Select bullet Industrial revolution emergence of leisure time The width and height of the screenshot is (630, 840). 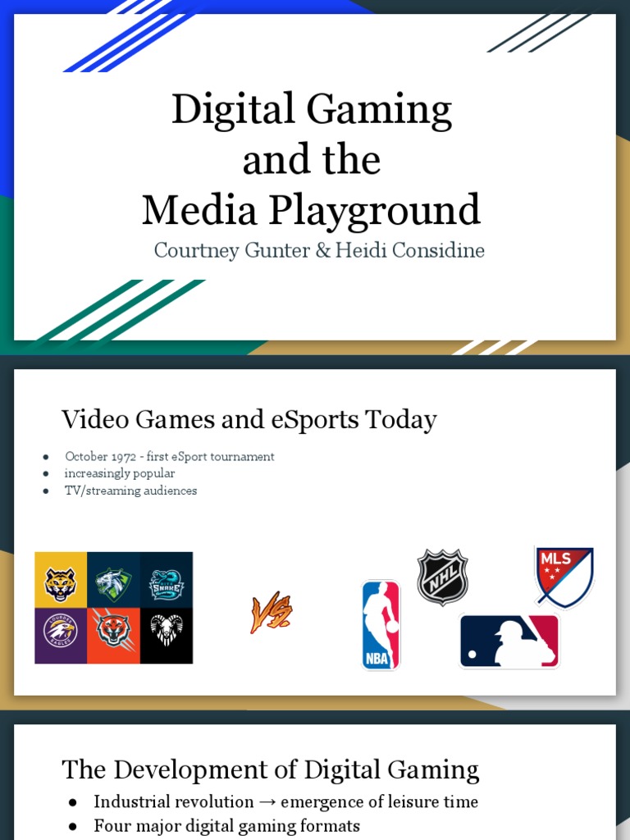pyautogui.click(x=286, y=802)
